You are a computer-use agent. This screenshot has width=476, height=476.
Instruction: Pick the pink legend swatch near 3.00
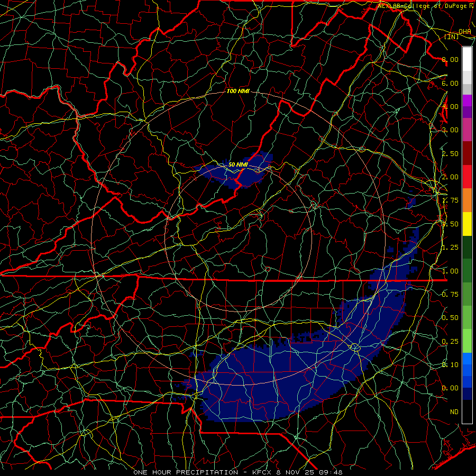click(x=467, y=130)
